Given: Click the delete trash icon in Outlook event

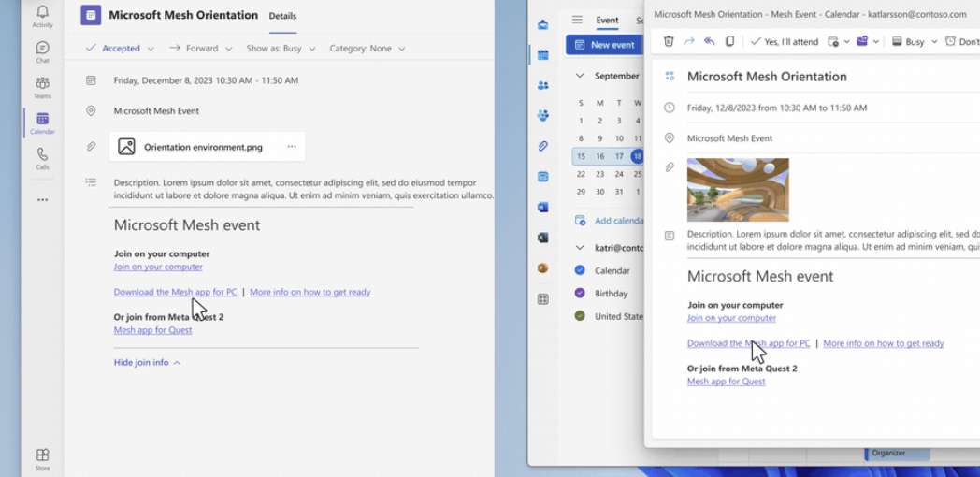Looking at the screenshot, I should coord(669,42).
